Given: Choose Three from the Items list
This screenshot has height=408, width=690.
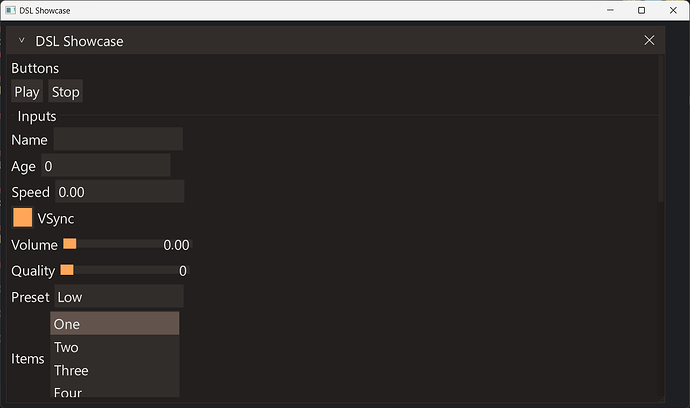Looking at the screenshot, I should (x=114, y=370).
